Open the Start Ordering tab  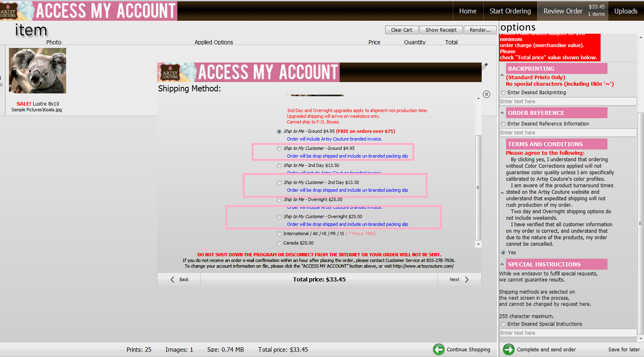point(510,11)
